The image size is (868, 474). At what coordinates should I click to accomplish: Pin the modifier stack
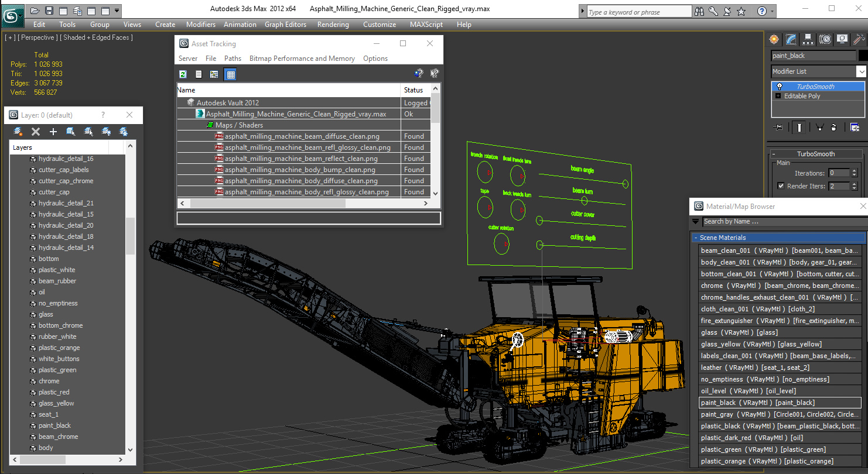coord(778,127)
